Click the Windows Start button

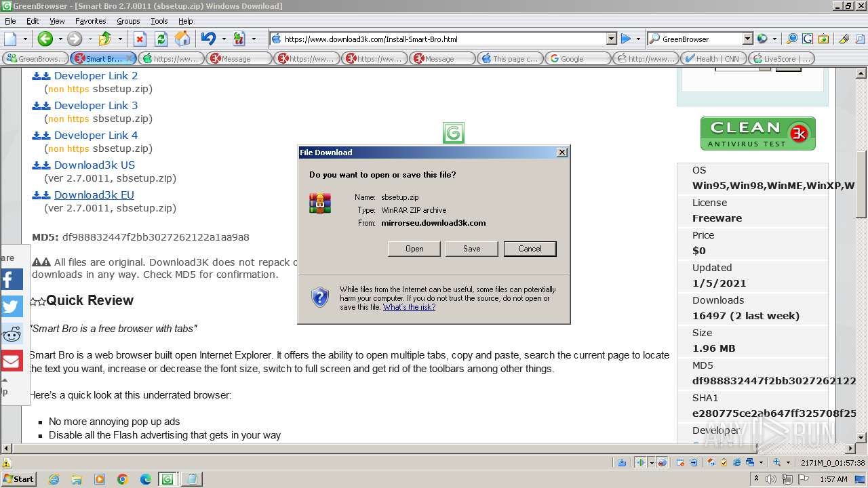19,479
